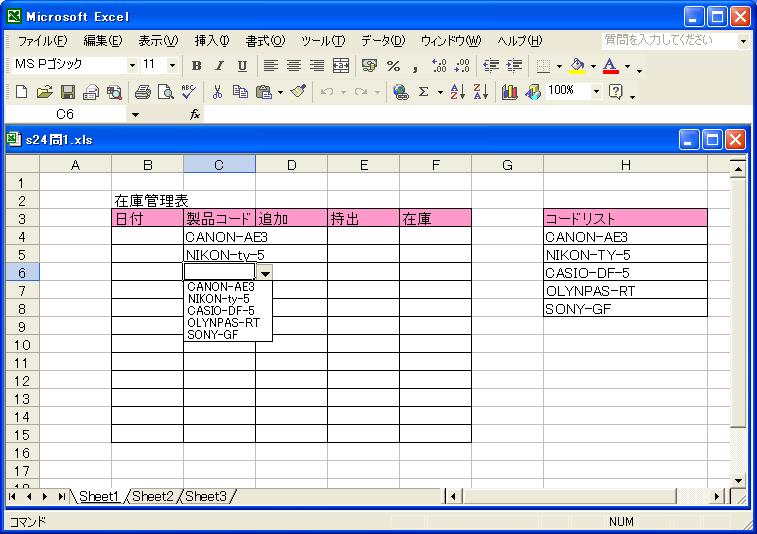The height and width of the screenshot is (534, 757).
Task: Decrease decimal places
Action: (x=462, y=66)
